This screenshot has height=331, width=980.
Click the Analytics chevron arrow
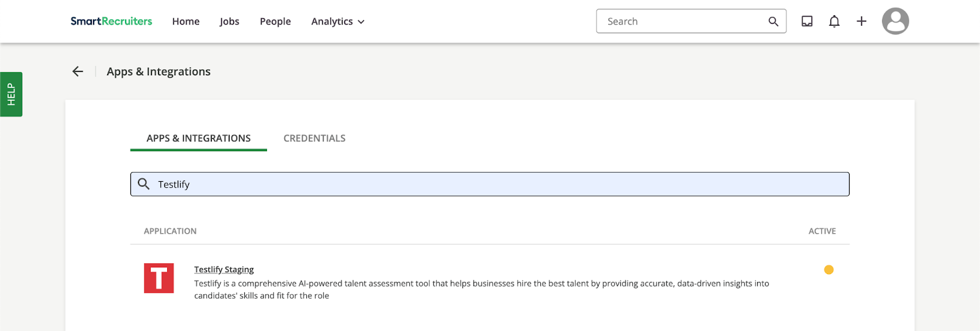tap(361, 22)
